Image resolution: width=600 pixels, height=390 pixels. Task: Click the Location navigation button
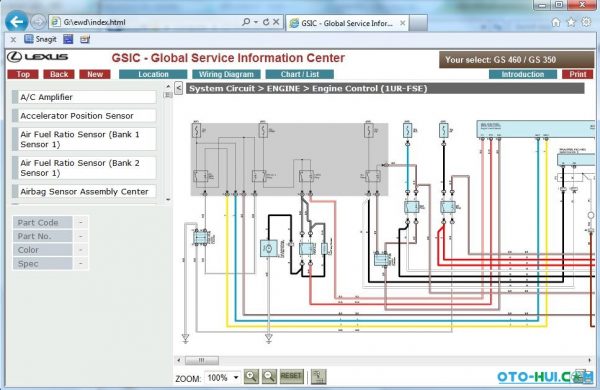153,74
